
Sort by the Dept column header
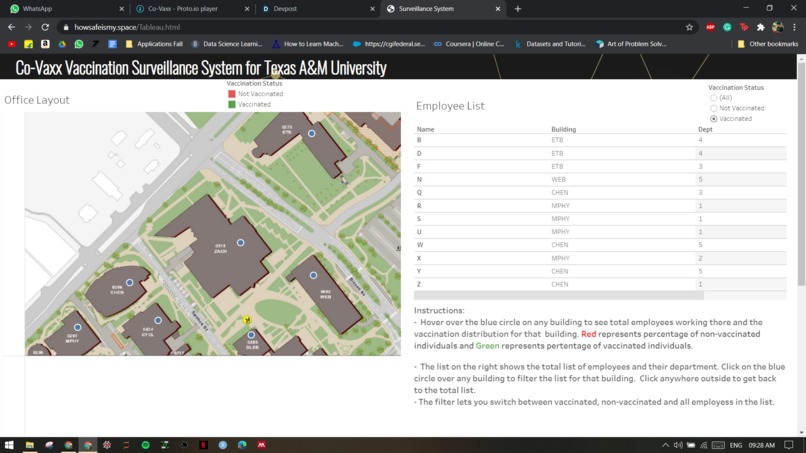point(705,130)
